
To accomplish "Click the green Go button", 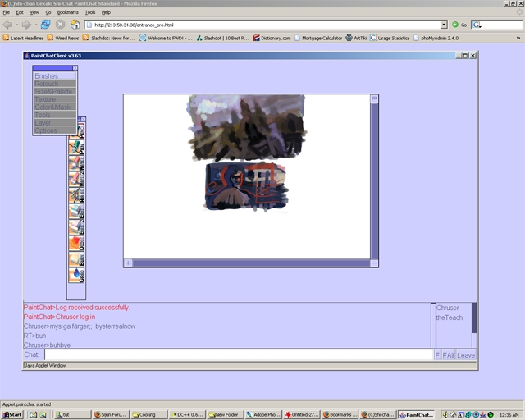I will 459,25.
